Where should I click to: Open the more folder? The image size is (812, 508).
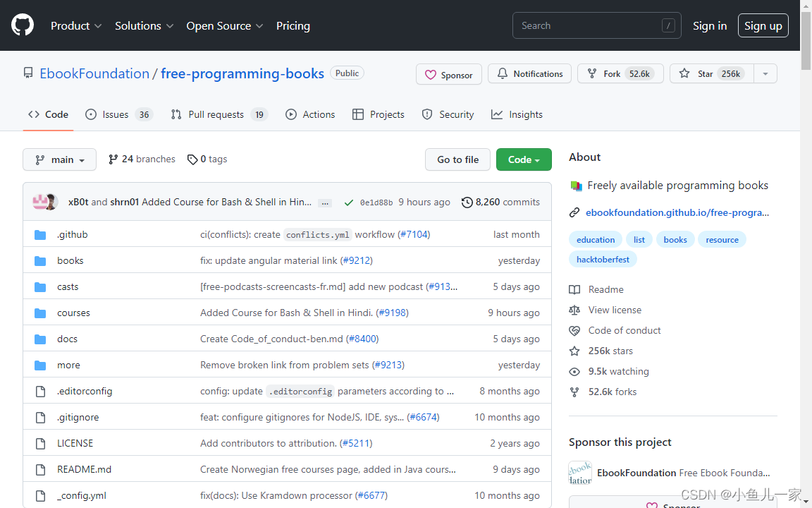point(68,365)
